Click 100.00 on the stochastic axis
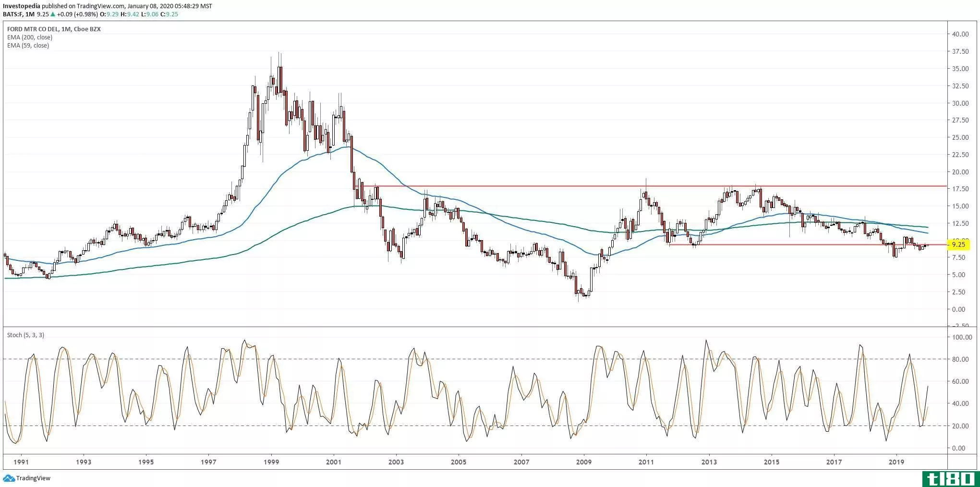980x487 pixels. coord(962,337)
